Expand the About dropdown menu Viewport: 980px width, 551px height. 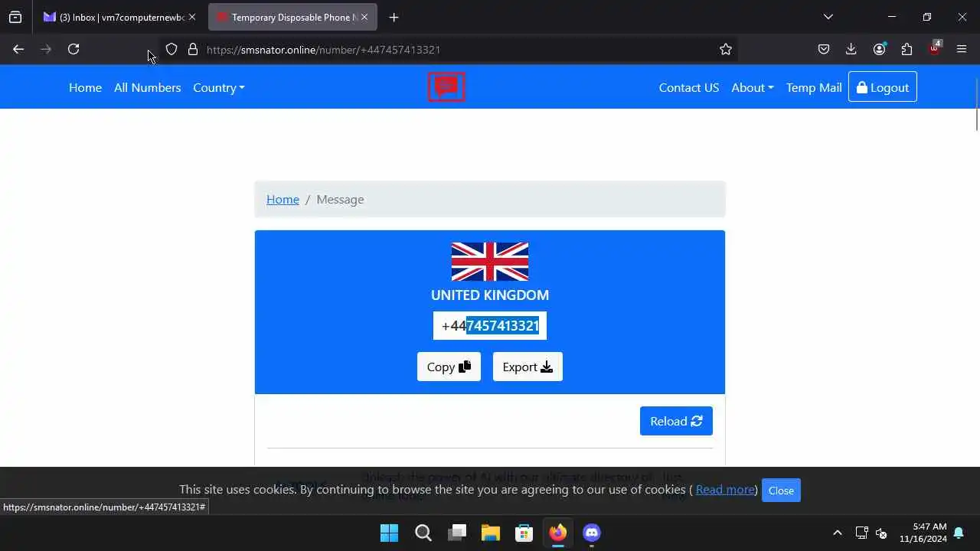click(x=753, y=87)
